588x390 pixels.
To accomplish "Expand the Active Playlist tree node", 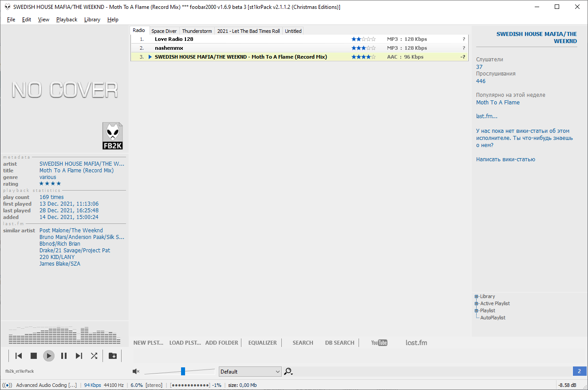I will (x=477, y=304).
